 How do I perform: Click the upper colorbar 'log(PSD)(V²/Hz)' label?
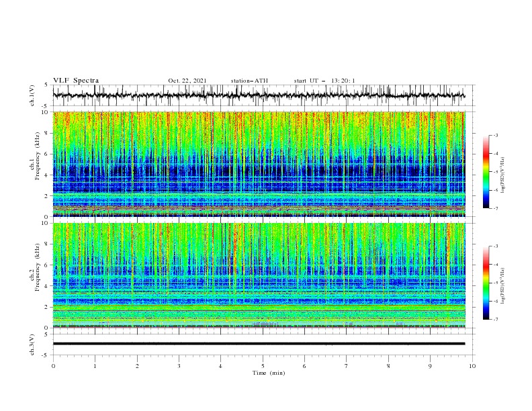pos(503,175)
